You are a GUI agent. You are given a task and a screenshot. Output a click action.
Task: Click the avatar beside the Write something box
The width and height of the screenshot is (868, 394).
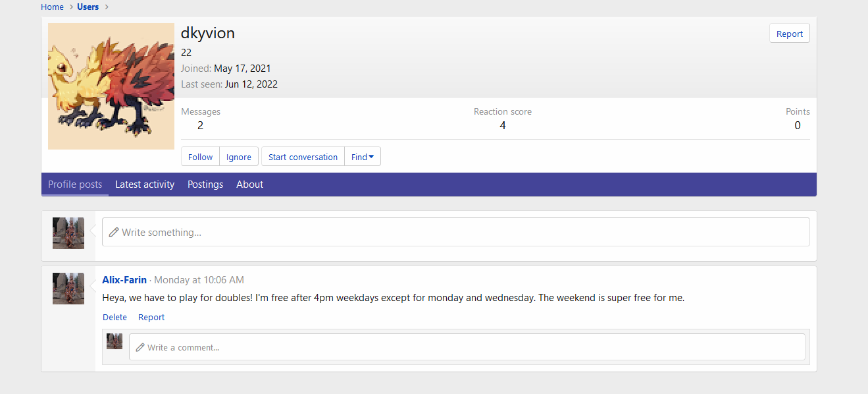pyautogui.click(x=68, y=233)
